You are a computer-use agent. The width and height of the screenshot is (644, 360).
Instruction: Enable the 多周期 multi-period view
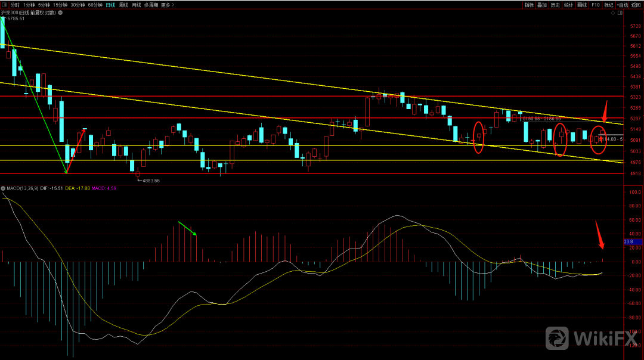point(151,5)
